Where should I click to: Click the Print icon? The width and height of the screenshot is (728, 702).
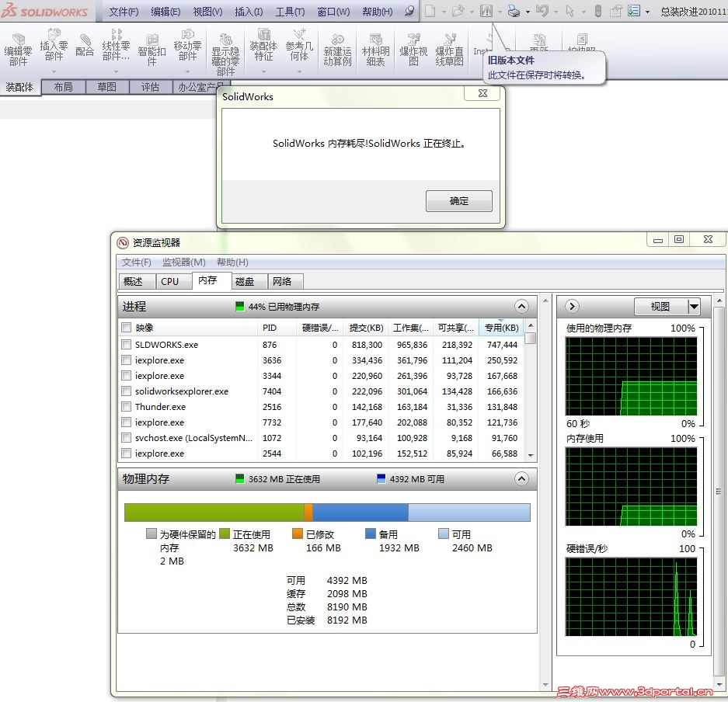(514, 11)
